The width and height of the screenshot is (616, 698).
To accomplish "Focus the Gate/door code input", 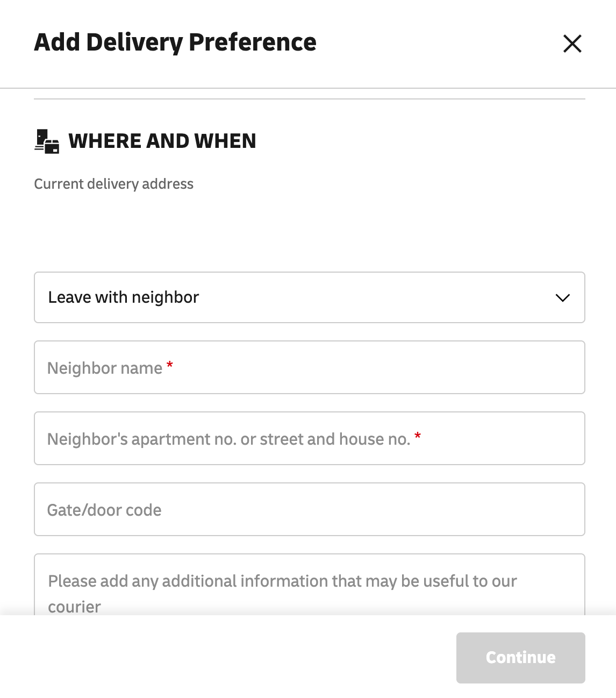I will 310,509.
